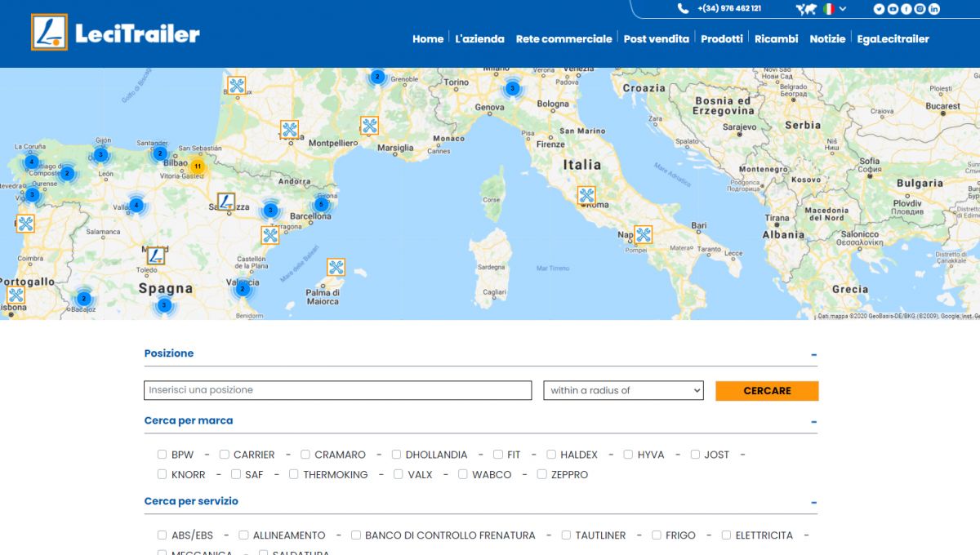The height and width of the screenshot is (555, 980).
Task: Select the LeciTrailer marker at Madrid
Action: tap(155, 255)
